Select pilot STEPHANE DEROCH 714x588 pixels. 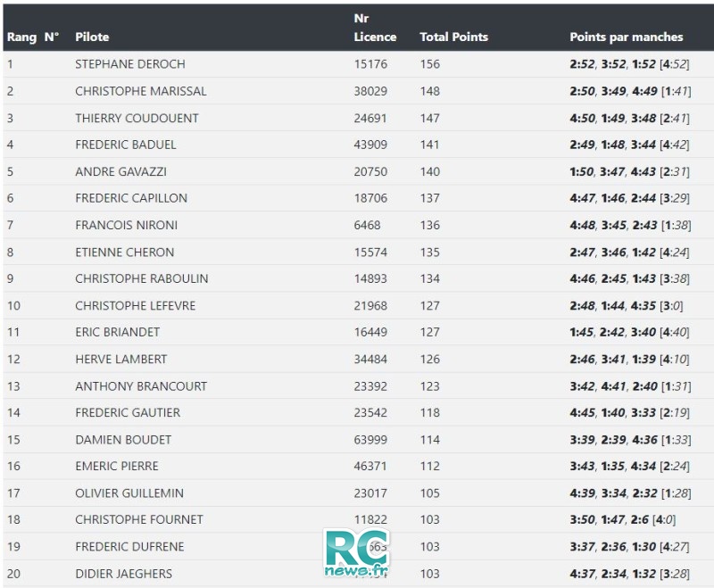coord(130,64)
